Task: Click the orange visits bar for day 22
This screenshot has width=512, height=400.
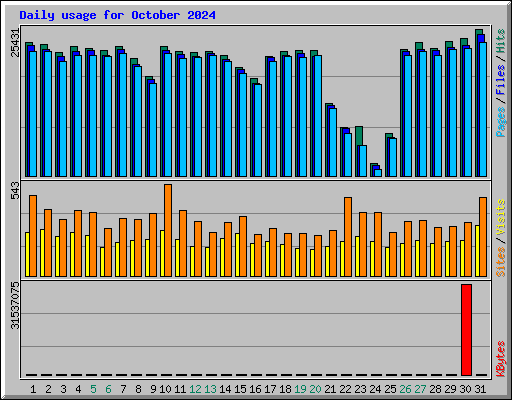Action: pos(348,237)
